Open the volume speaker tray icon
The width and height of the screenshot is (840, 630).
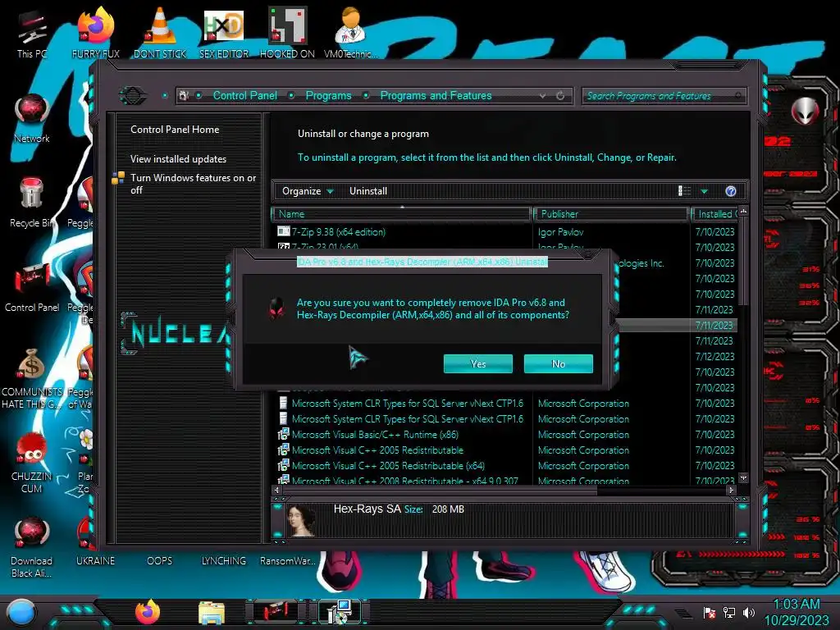(749, 612)
